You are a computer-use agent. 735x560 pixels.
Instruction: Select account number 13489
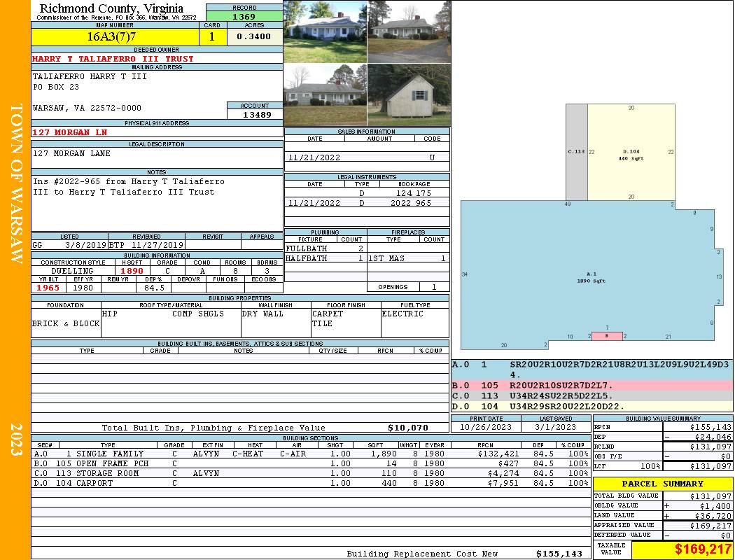[x=255, y=114]
